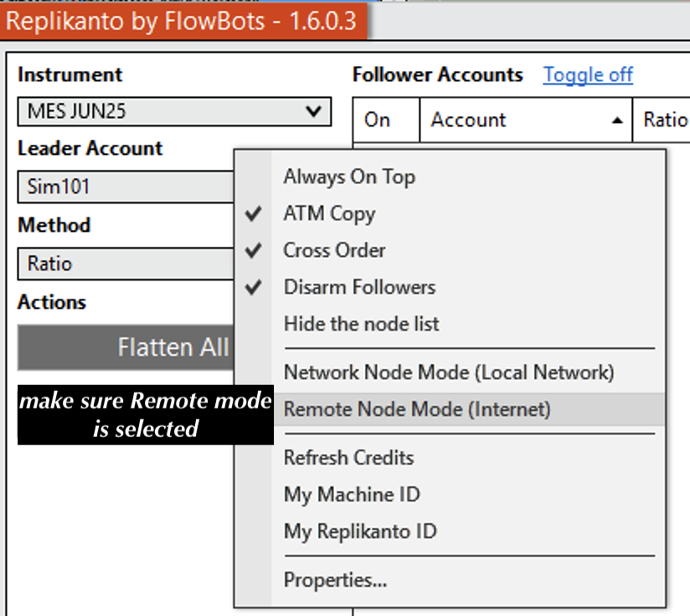The width and height of the screenshot is (690, 616).
Task: Click the Account column sort arrow
Action: pos(617,121)
